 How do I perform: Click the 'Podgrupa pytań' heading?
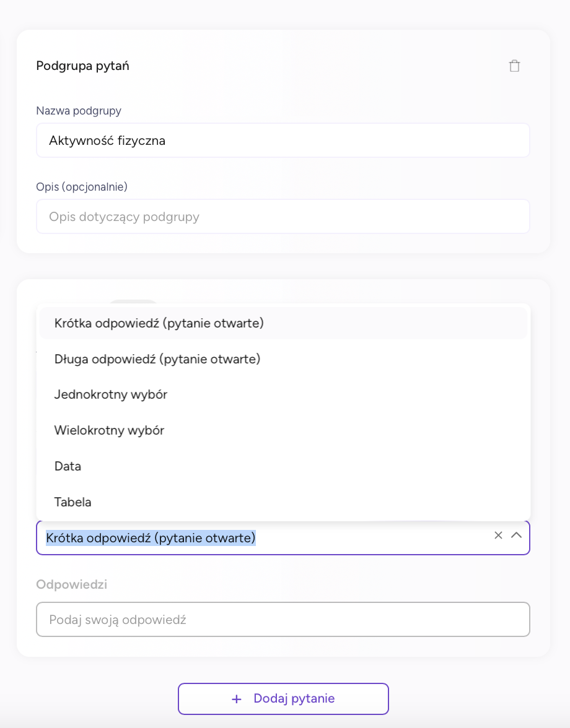click(82, 66)
